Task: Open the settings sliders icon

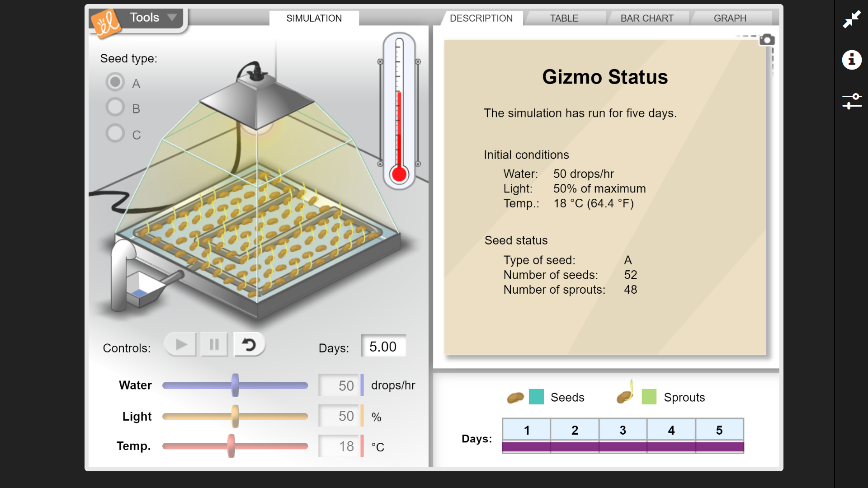Action: [x=852, y=101]
